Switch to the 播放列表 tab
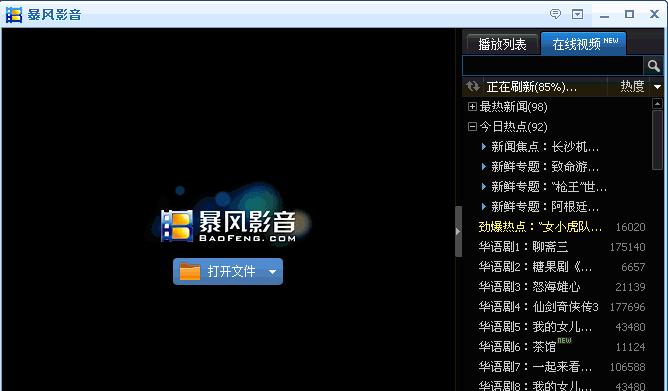This screenshot has width=668, height=391. coord(502,44)
